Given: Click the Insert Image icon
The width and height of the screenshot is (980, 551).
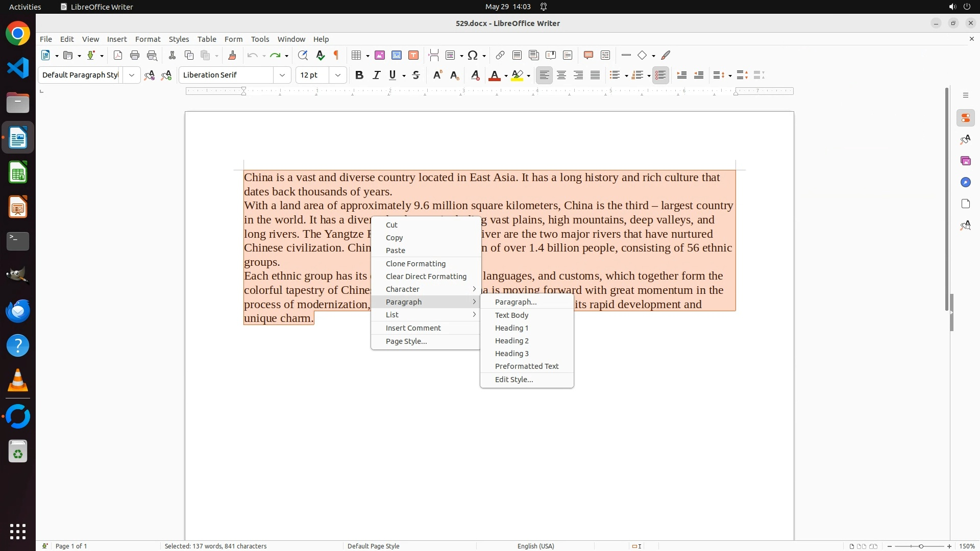Looking at the screenshot, I should (380, 55).
